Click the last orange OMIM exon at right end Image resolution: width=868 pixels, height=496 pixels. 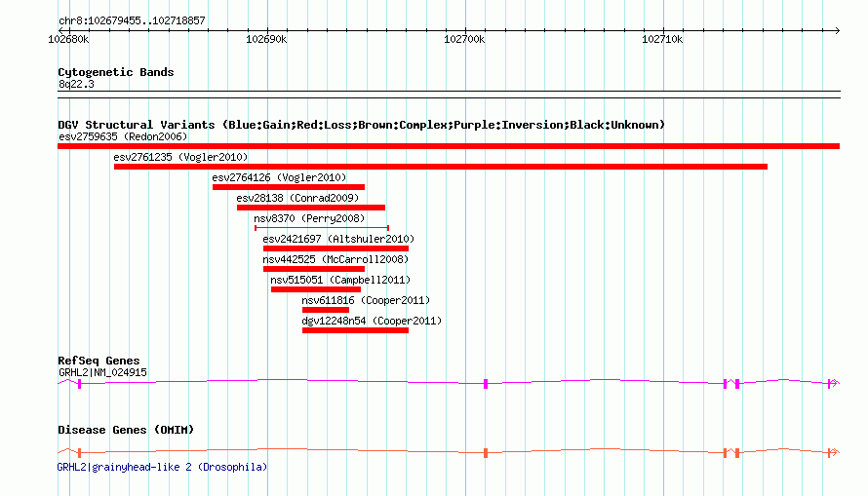829,453
